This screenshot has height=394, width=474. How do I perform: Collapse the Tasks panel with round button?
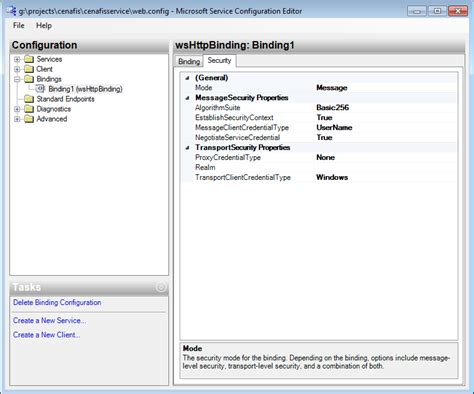[161, 287]
